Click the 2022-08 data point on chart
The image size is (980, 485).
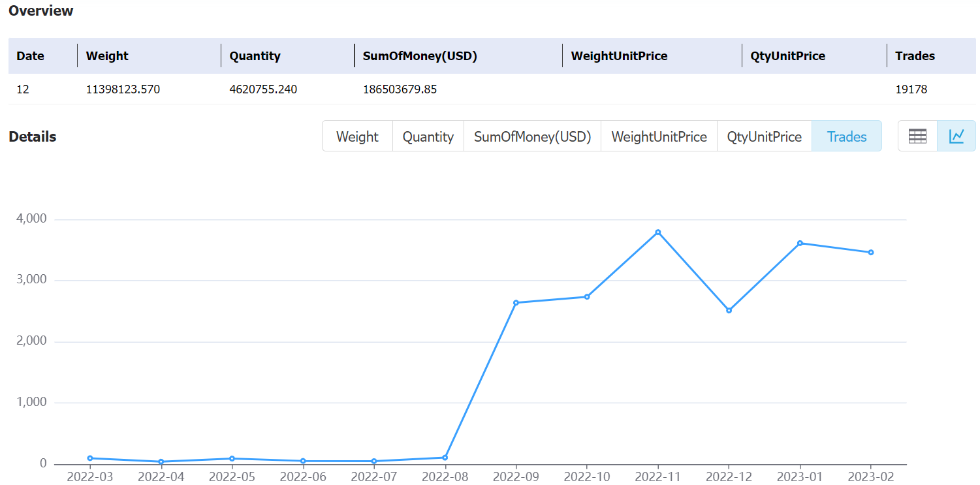pos(445,458)
